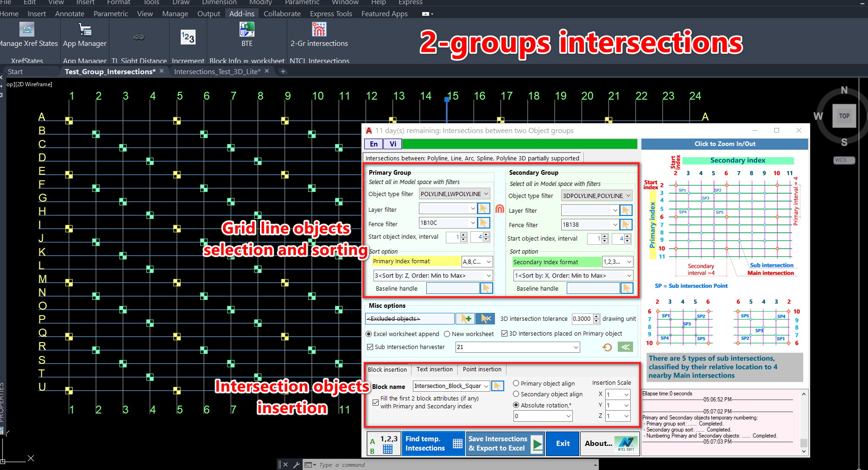Pick Secondary Baseline handle object
The height and width of the screenshot is (470, 868).
pyautogui.click(x=627, y=288)
